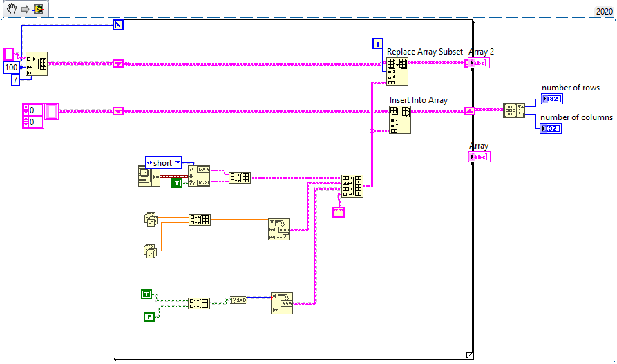Select the Number To Fractional String node

tap(279, 229)
